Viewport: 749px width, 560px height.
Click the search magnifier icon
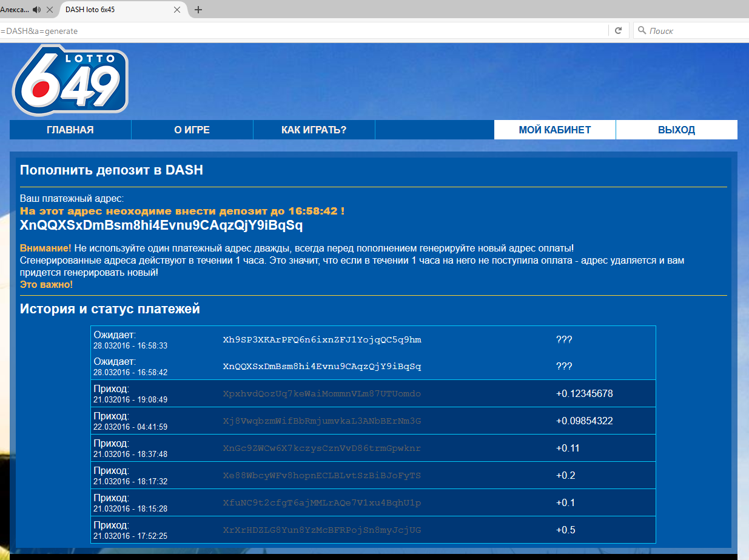click(642, 30)
